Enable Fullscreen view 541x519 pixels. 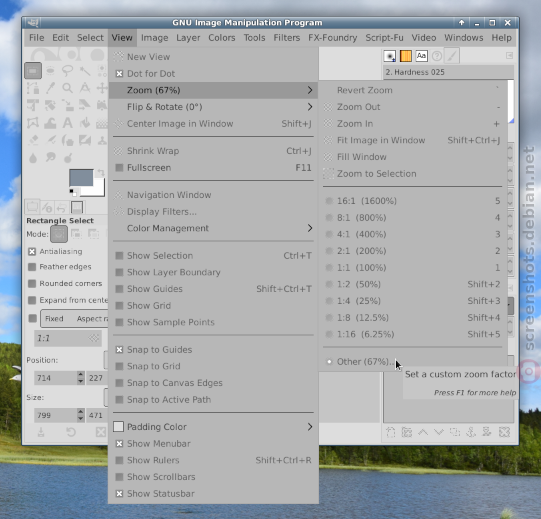click(x=213, y=168)
